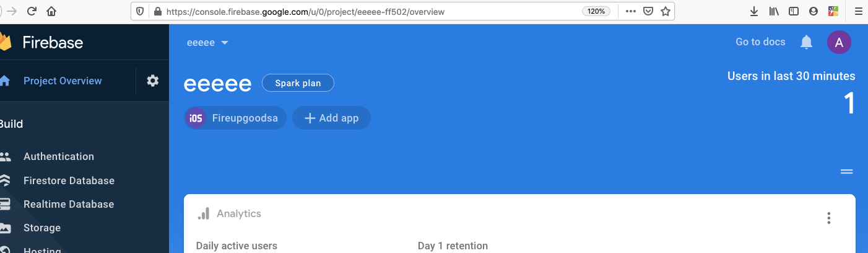Open Project Overview in sidebar
The height and width of the screenshot is (253, 868).
pyautogui.click(x=63, y=81)
